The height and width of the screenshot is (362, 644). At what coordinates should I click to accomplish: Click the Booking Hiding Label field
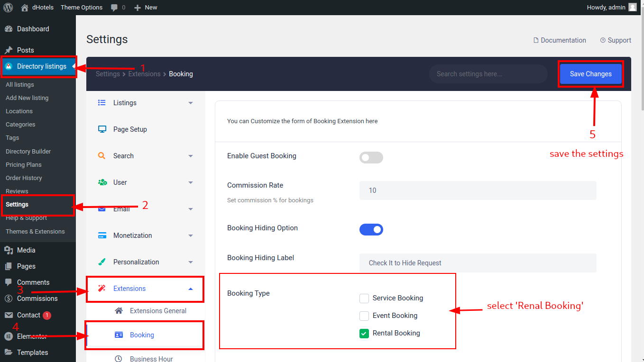tap(478, 263)
